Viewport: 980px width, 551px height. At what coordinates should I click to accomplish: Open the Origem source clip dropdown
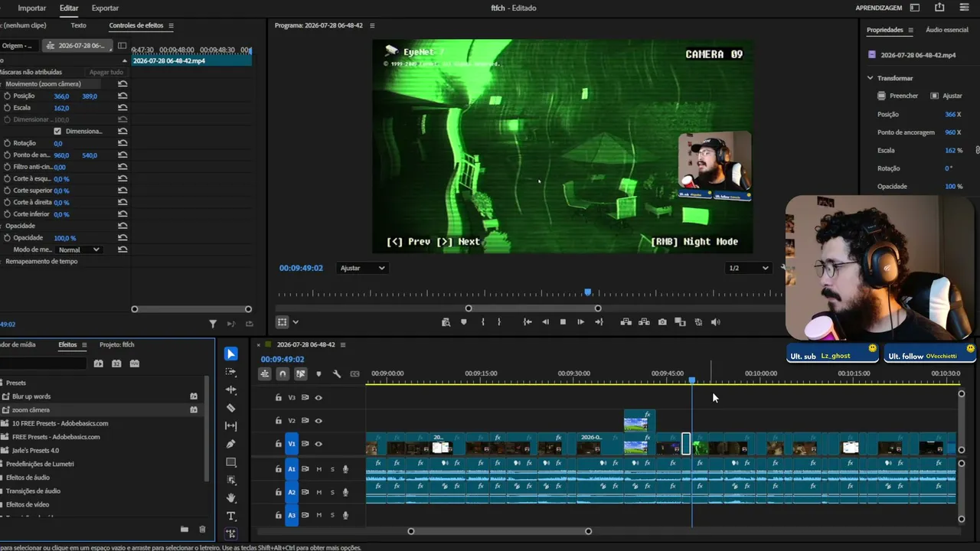pyautogui.click(x=18, y=45)
